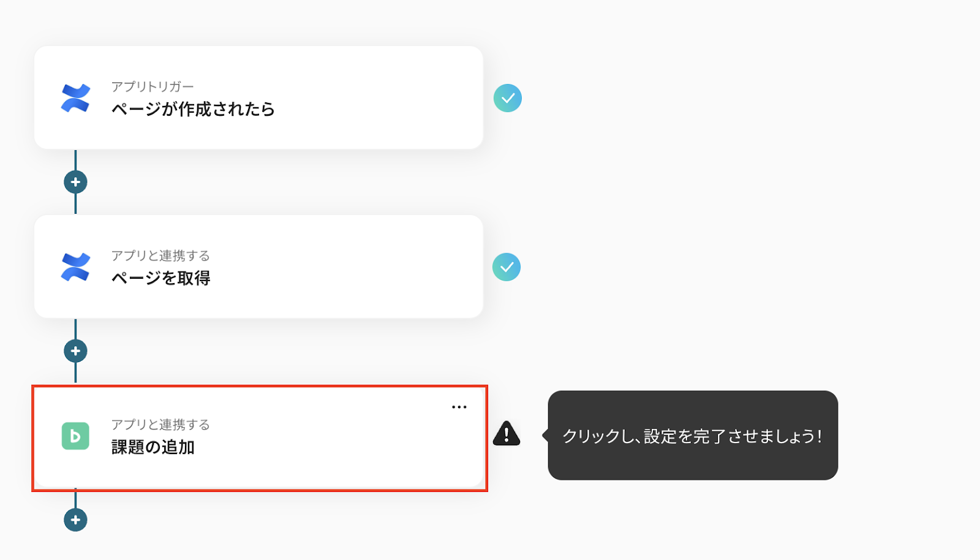Click the クリックし、設定を完了させましょう tooltip
This screenshot has width=980, height=560.
pos(693,436)
